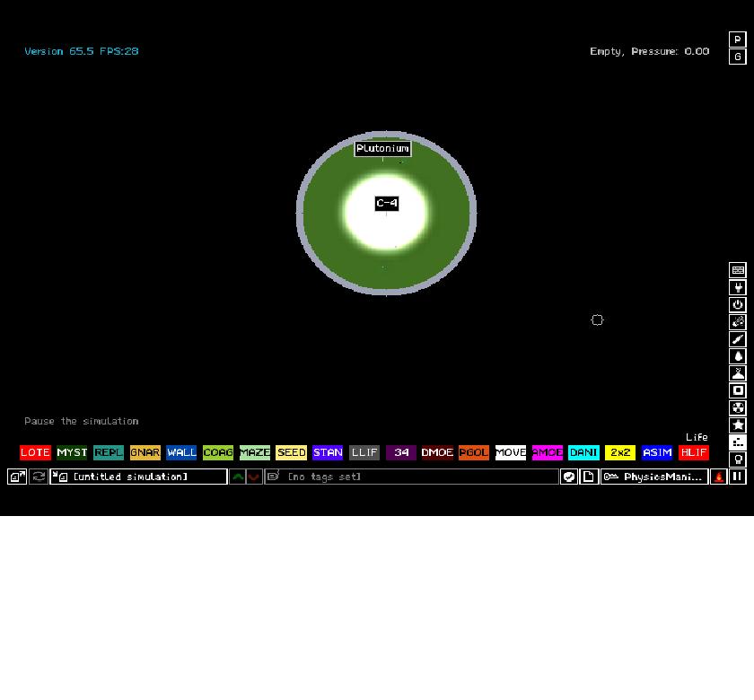754x700 pixels.
Task: Click the reload simulation icon
Action: coord(39,477)
